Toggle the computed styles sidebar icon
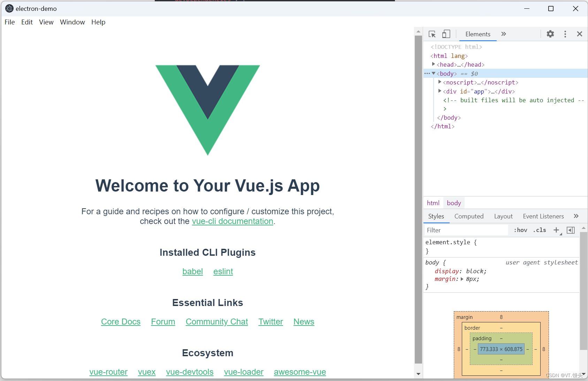 point(571,230)
